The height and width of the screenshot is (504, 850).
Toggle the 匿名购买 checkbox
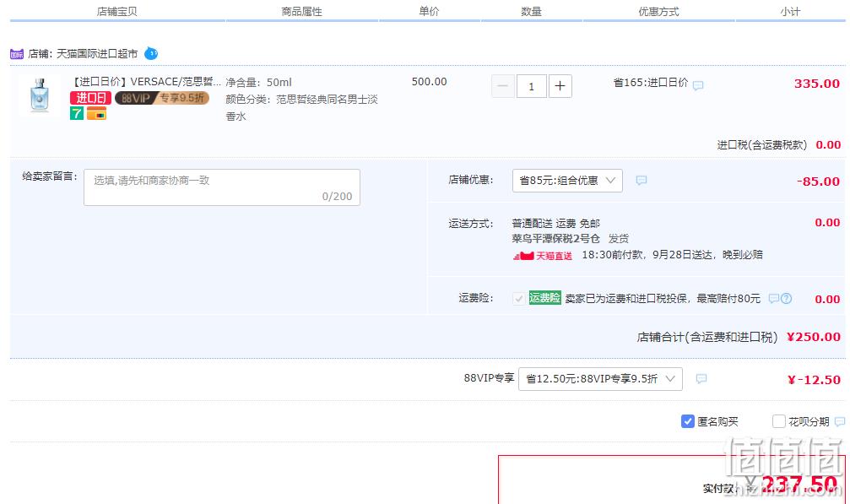[687, 421]
